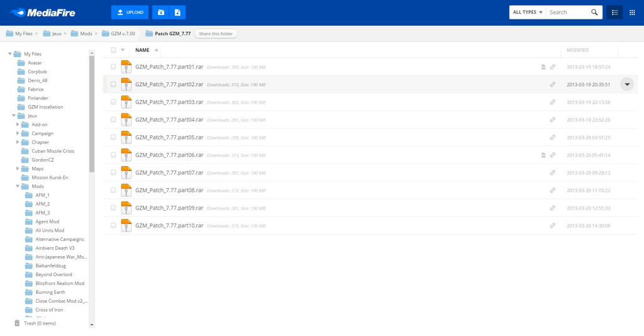Image resolution: width=644 pixels, height=336 pixels.
Task: Check the box for GZM_Patch_7.77.part03.rar
Action: point(113,102)
